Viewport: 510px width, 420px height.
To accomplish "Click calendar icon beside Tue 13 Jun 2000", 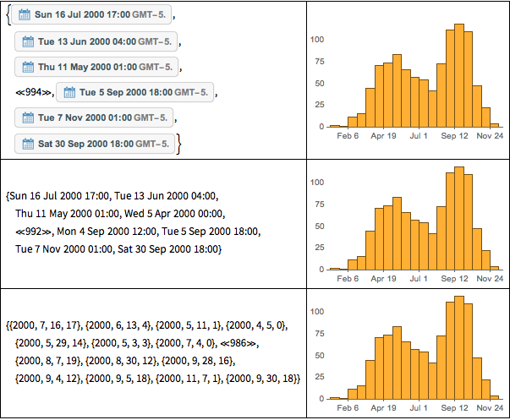I will [x=27, y=41].
